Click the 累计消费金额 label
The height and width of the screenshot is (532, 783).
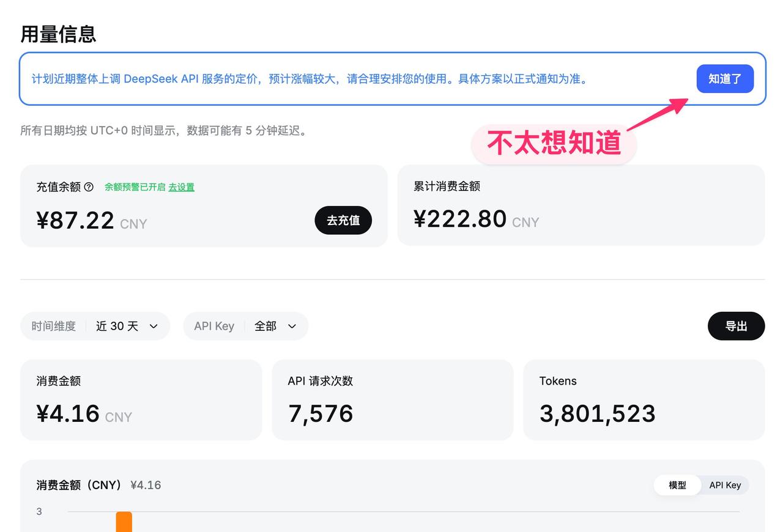[x=447, y=187]
